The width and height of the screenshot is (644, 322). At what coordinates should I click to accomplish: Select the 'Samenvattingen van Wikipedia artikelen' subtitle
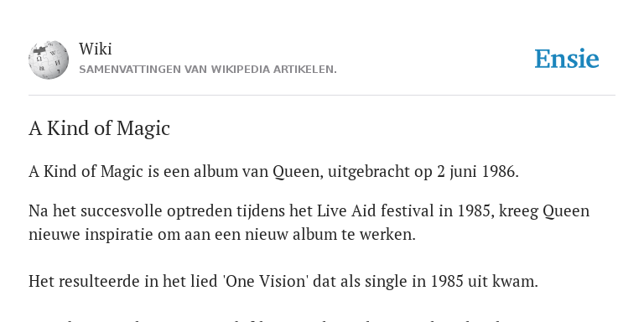(208, 70)
